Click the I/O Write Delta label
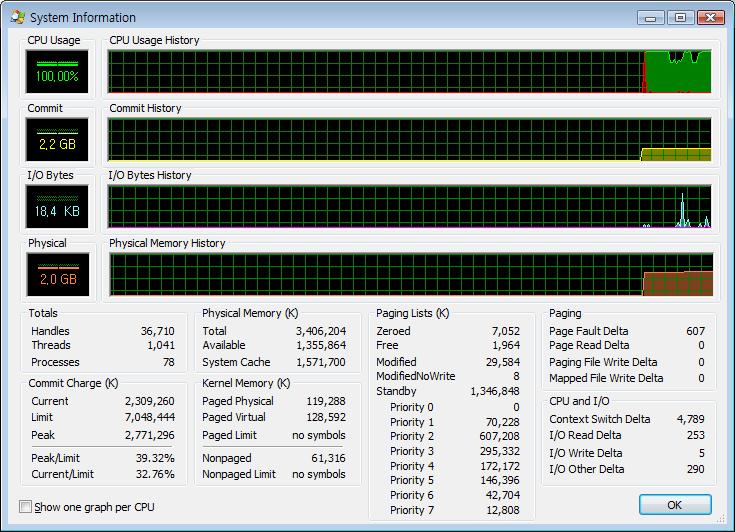The width and height of the screenshot is (735, 532). click(x=586, y=453)
